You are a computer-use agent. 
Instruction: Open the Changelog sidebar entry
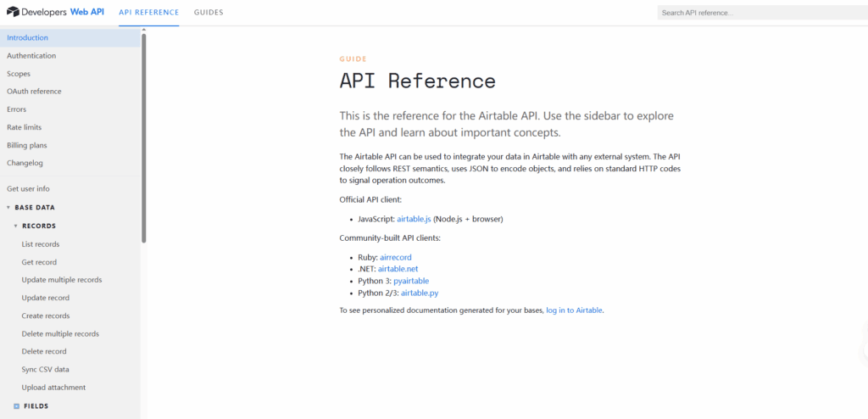point(25,164)
